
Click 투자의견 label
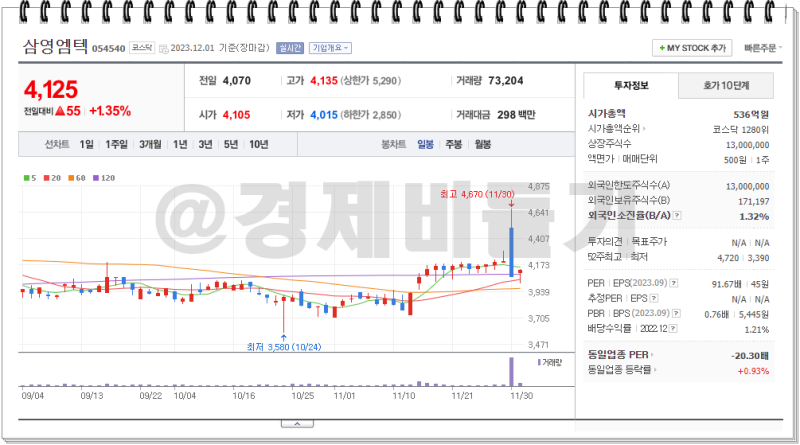(605, 241)
